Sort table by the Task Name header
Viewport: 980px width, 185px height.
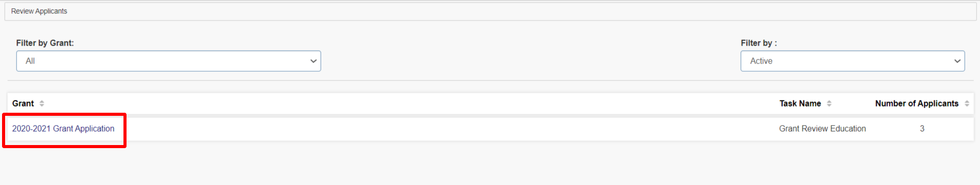click(x=800, y=104)
